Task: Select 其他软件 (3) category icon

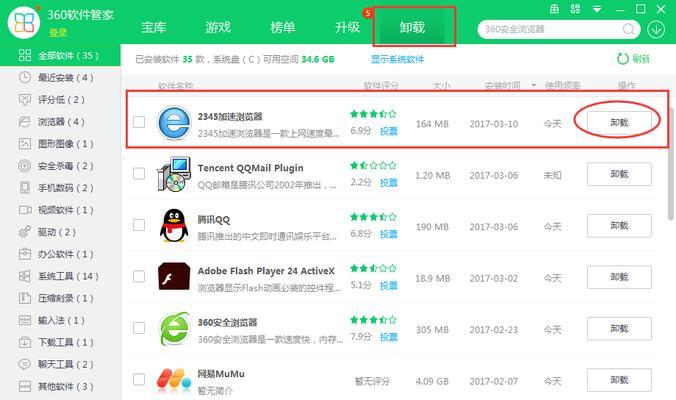Action: [25, 386]
